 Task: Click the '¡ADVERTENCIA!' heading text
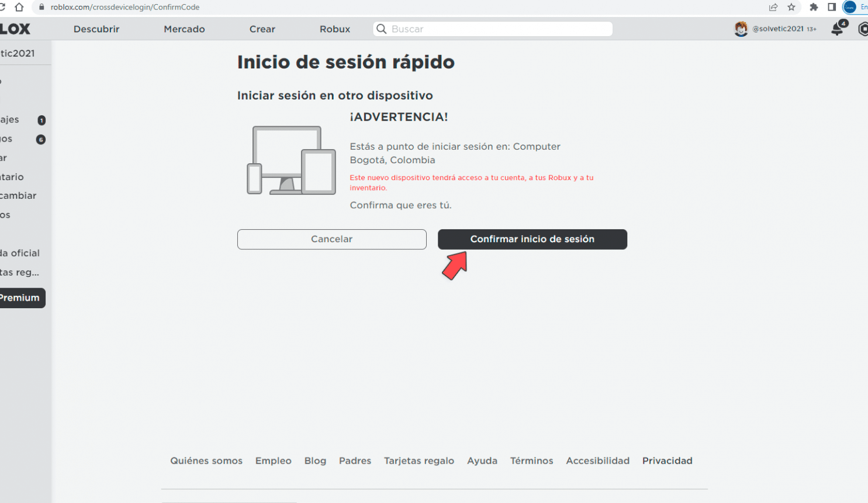click(399, 117)
